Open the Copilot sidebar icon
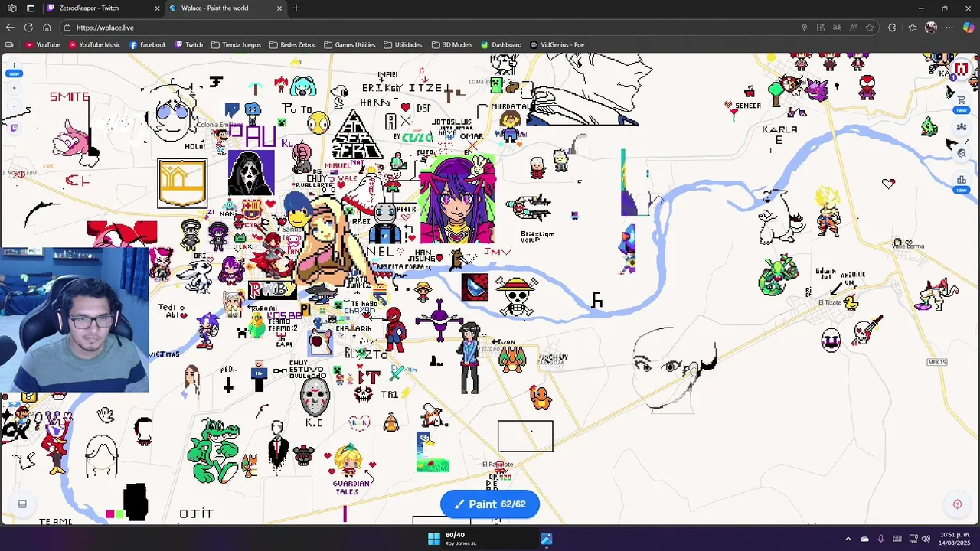Screen dimensions: 980x551 pos(969,28)
